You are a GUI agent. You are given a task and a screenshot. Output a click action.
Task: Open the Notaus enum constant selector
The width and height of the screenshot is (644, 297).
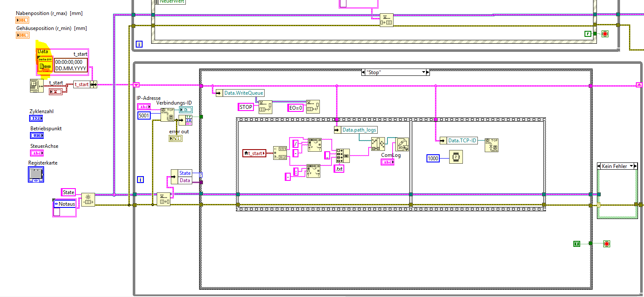click(x=56, y=204)
